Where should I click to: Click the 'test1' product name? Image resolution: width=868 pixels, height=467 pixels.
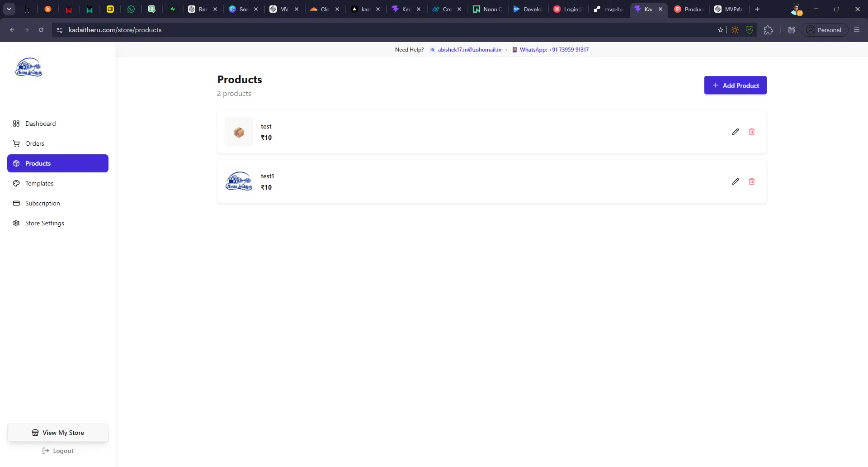click(268, 176)
